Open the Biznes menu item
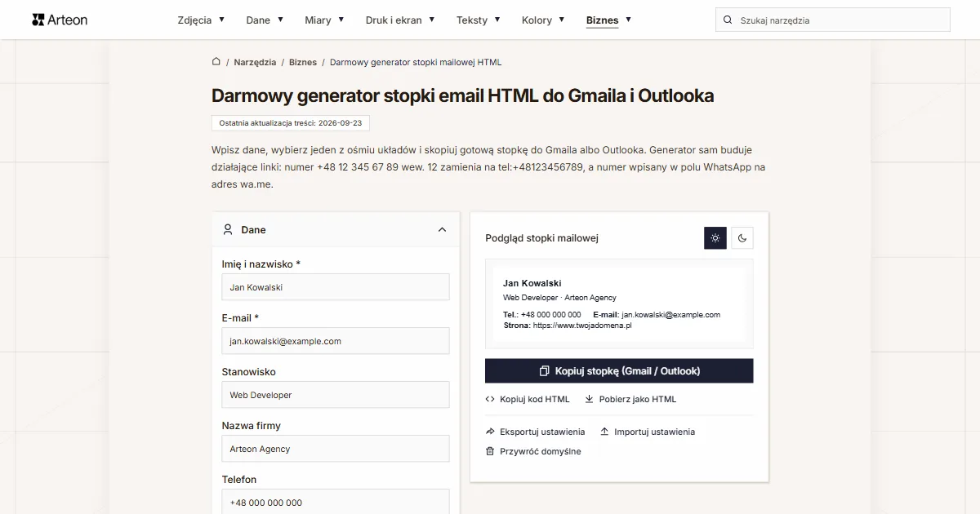This screenshot has width=980, height=514. point(608,20)
